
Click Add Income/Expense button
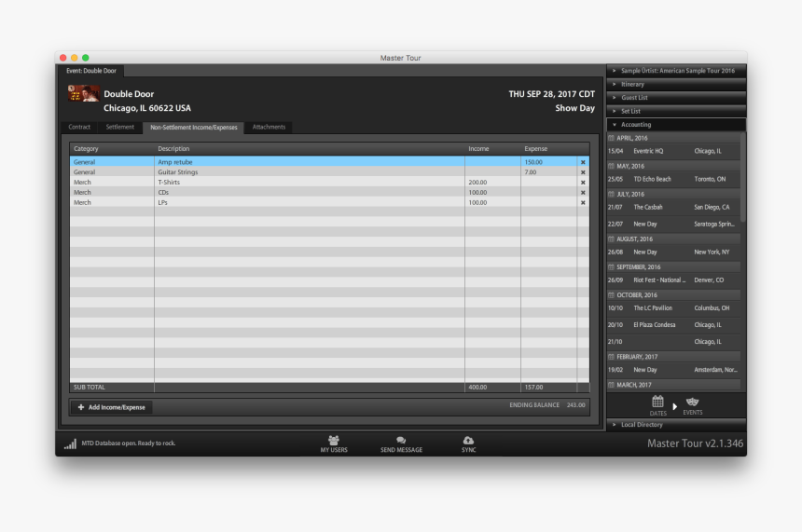112,407
